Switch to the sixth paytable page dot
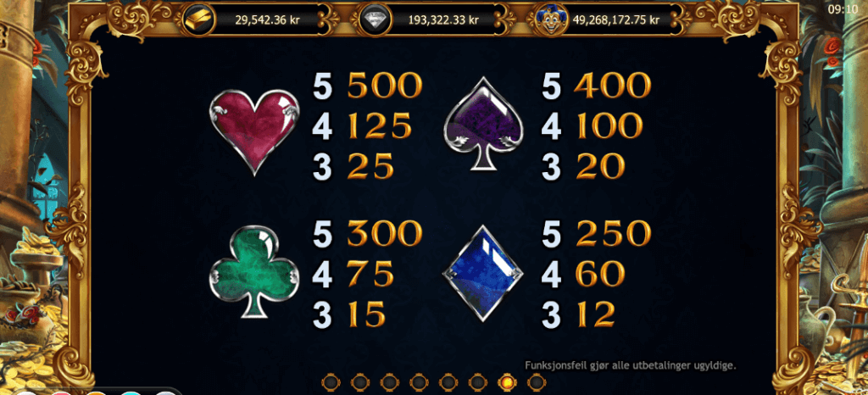 coord(477,381)
